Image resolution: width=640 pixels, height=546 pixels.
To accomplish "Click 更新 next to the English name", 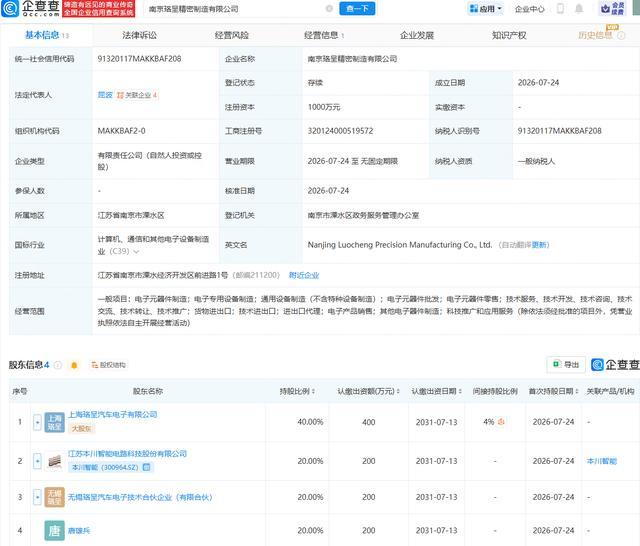I will [x=539, y=245].
